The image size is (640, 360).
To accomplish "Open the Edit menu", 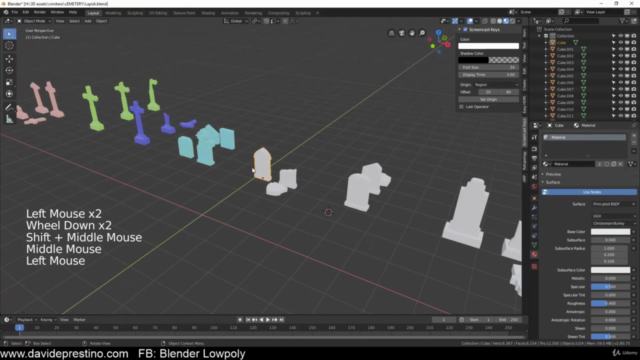I will pyautogui.click(x=26, y=12).
